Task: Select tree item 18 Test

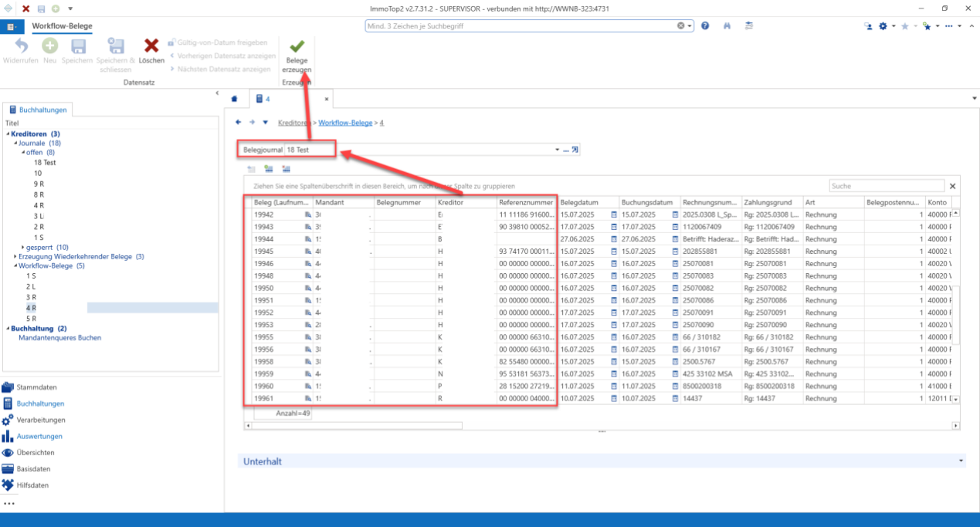Action: click(x=45, y=163)
